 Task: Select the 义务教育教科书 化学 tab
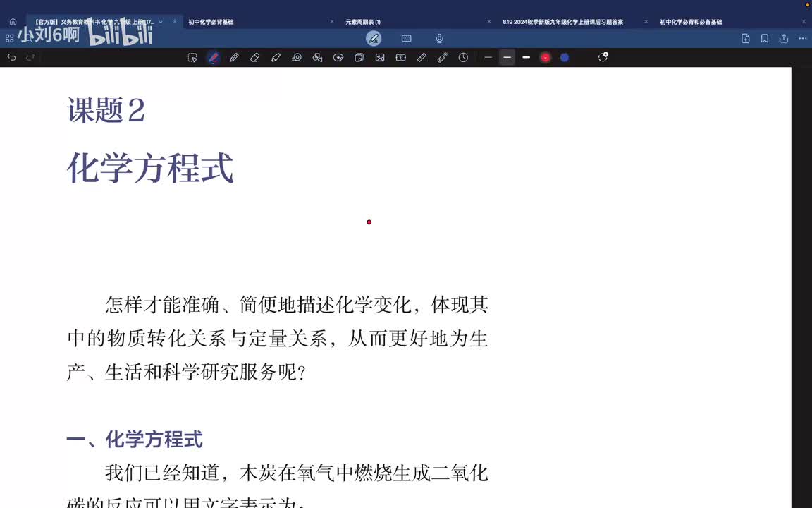pos(93,22)
